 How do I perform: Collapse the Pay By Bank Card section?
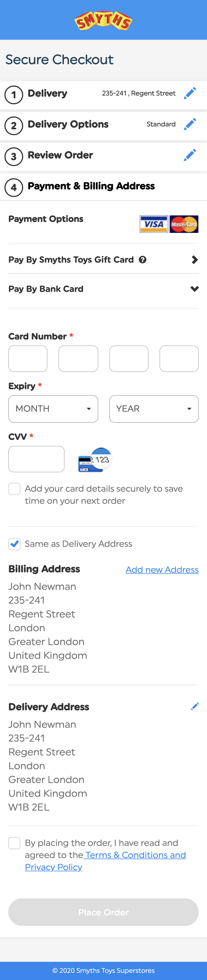click(194, 289)
